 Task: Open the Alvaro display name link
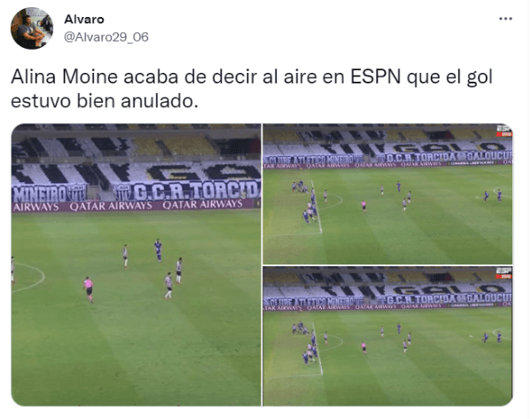click(84, 20)
